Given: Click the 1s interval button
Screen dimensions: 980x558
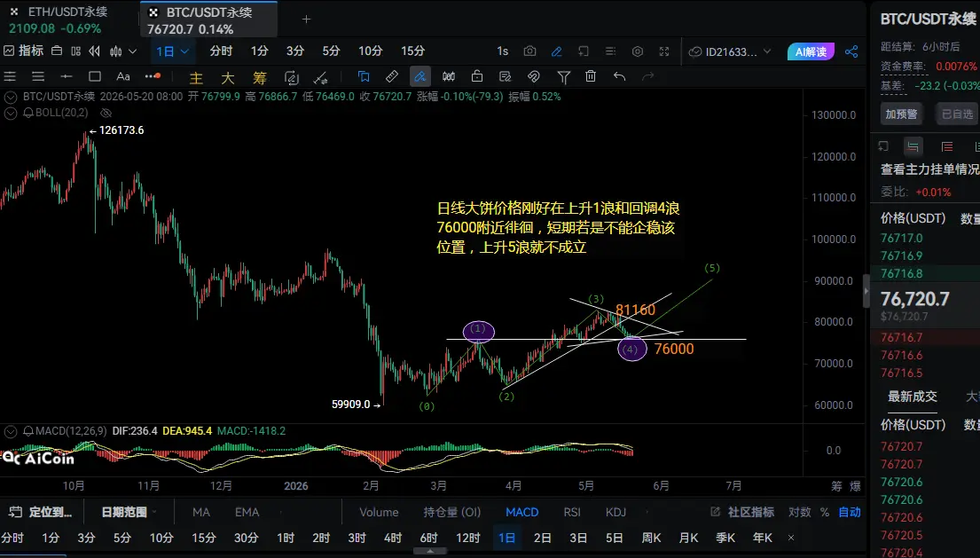Looking at the screenshot, I should click(503, 51).
